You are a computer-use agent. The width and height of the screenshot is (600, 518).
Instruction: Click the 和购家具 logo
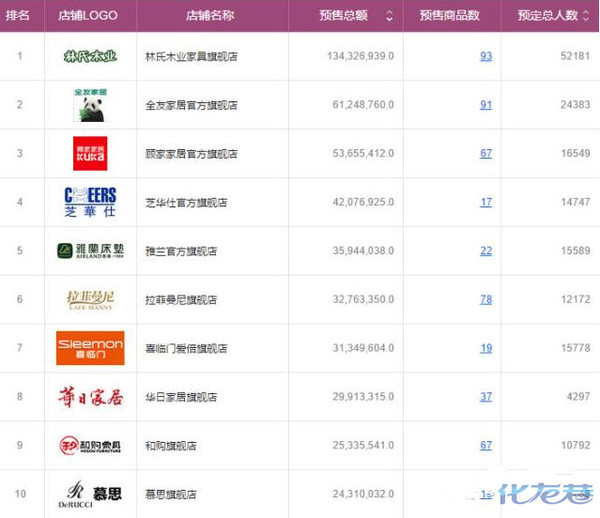[90, 446]
